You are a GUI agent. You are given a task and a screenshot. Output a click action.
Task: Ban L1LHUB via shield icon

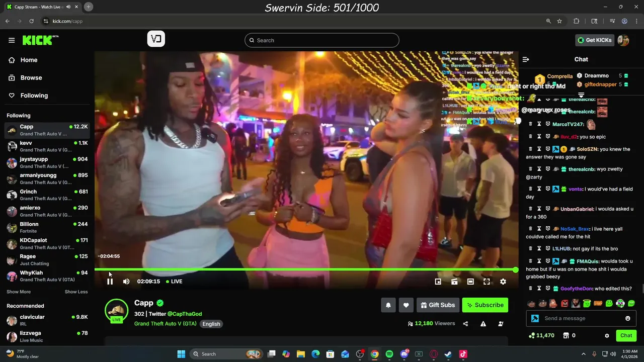point(547,248)
